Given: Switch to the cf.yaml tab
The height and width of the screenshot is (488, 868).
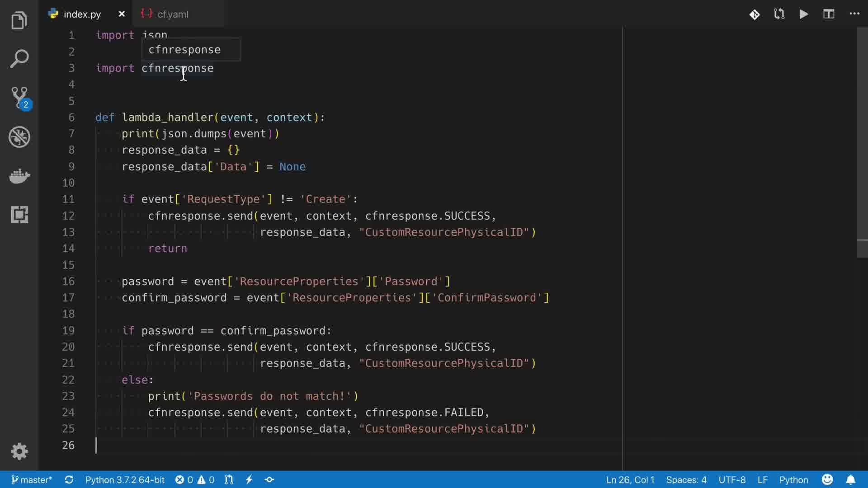Looking at the screenshot, I should point(172,14).
